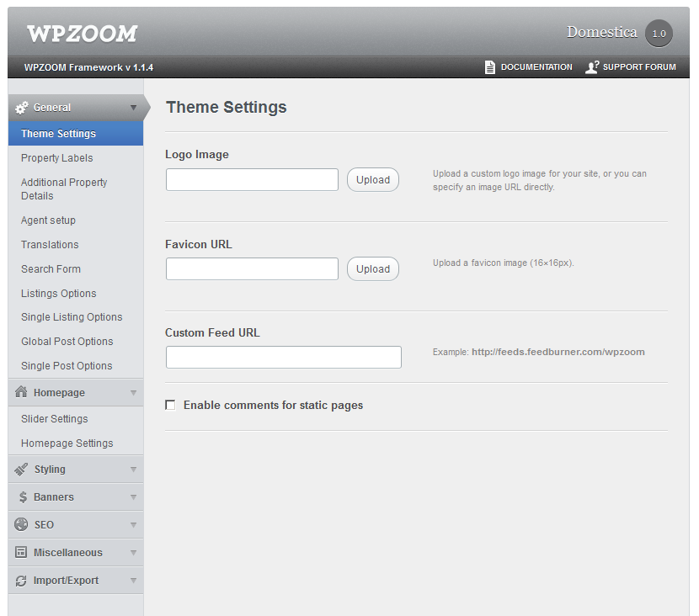Focus the Favicon URL field
The height and width of the screenshot is (616, 699).
pos(253,269)
